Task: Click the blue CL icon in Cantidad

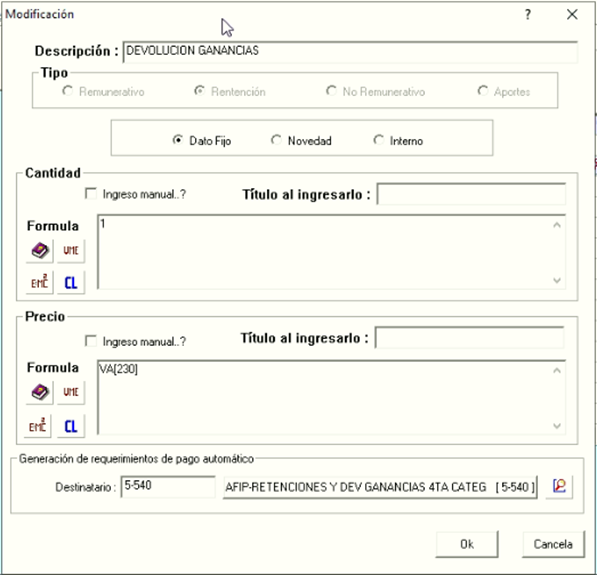Action: (71, 282)
